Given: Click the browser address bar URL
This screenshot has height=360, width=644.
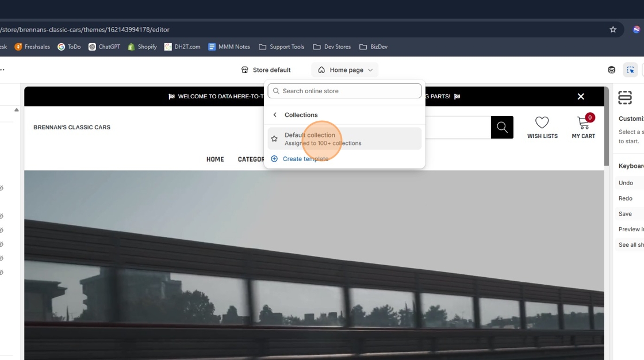Looking at the screenshot, I should [x=85, y=29].
